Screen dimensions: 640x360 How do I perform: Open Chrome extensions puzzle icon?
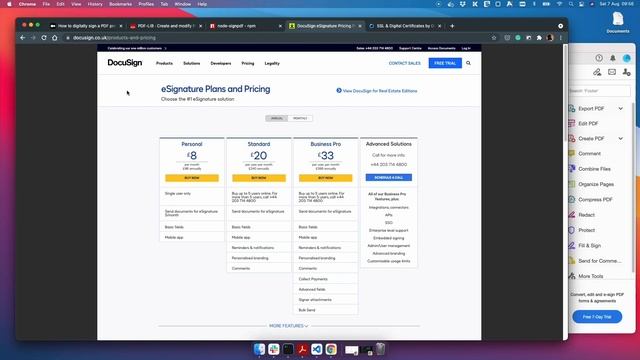(539, 38)
